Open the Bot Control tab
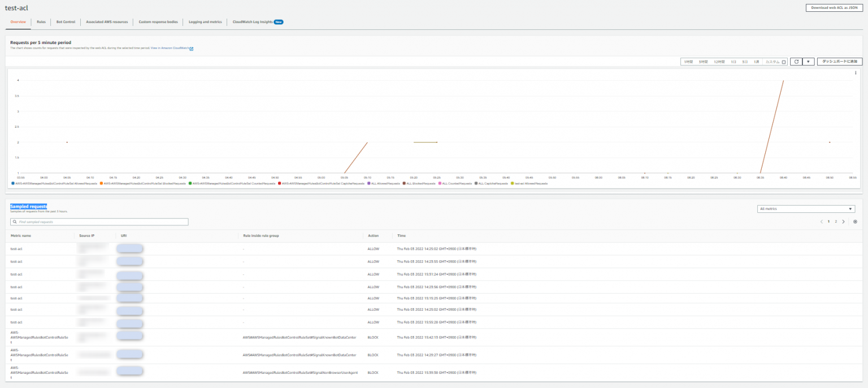Viewport: 868px width, 388px height. 66,21
